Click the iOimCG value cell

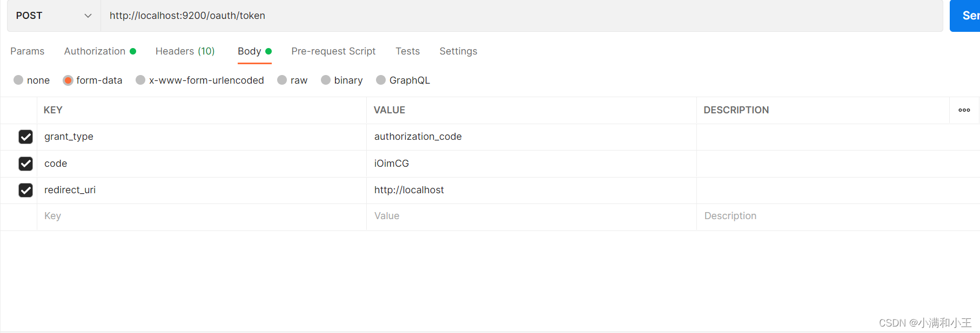[532, 164]
